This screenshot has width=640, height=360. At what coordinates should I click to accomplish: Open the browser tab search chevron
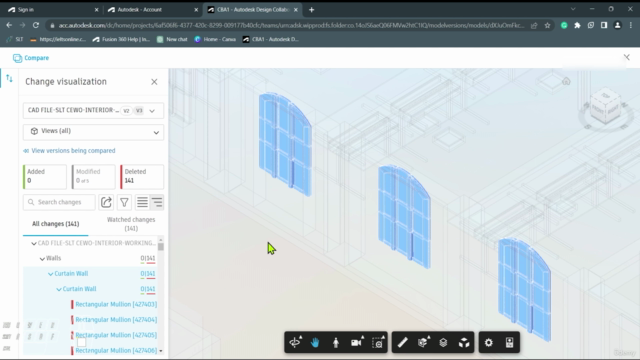(x=573, y=9)
